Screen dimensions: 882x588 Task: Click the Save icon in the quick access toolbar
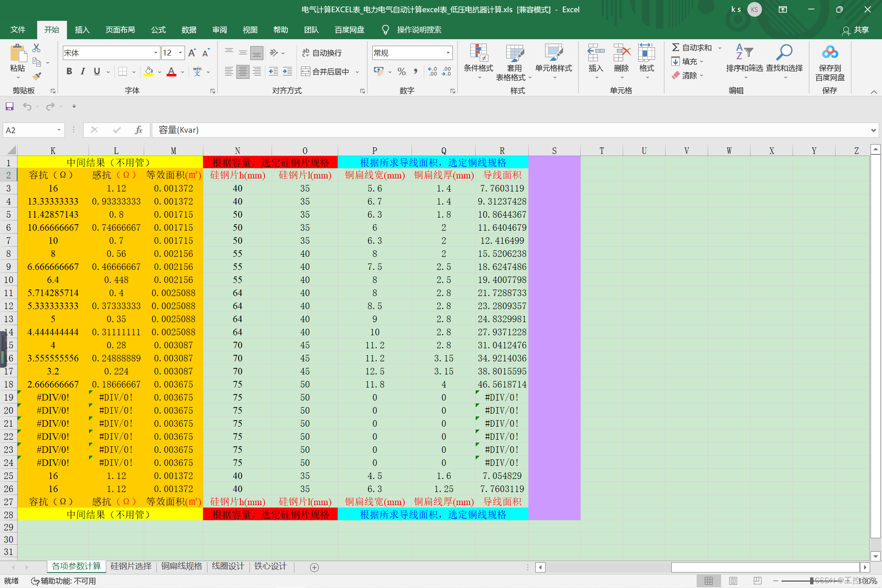9,107
